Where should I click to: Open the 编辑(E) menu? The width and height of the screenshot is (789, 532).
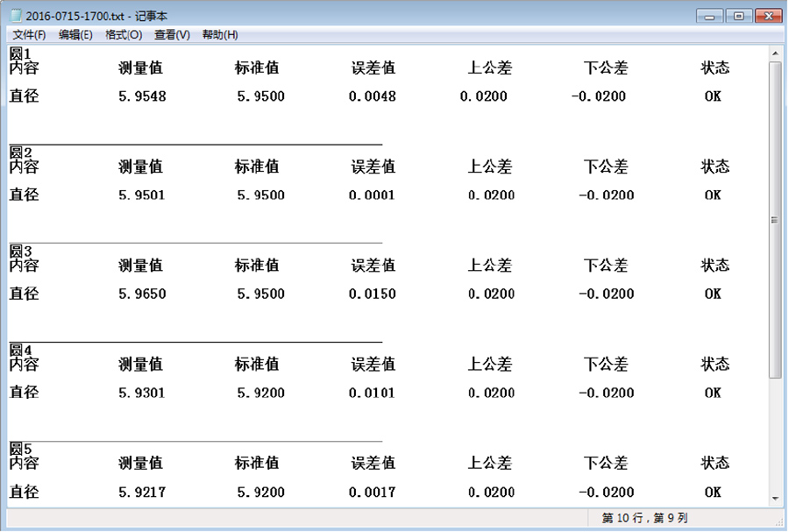(75, 35)
